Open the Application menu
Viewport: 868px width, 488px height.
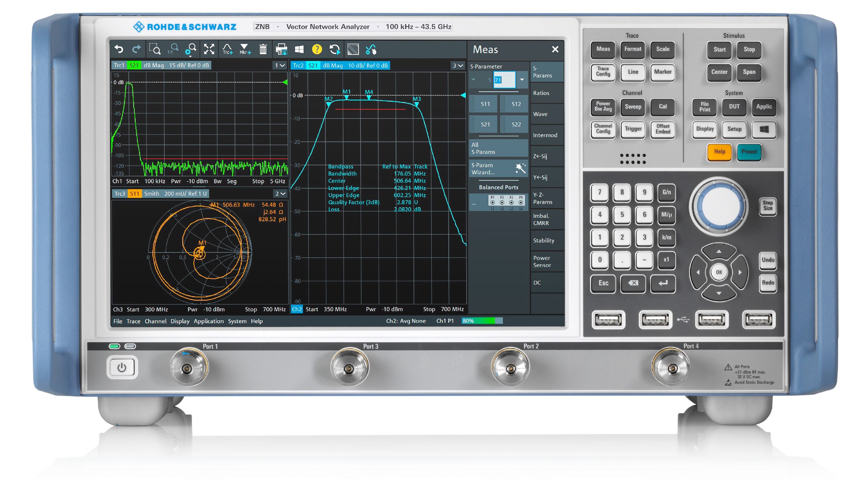click(x=209, y=321)
